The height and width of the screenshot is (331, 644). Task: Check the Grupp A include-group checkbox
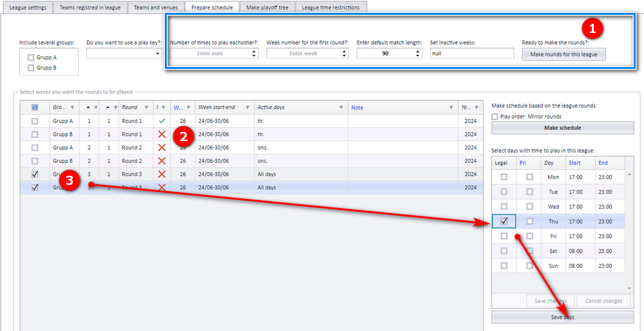30,57
